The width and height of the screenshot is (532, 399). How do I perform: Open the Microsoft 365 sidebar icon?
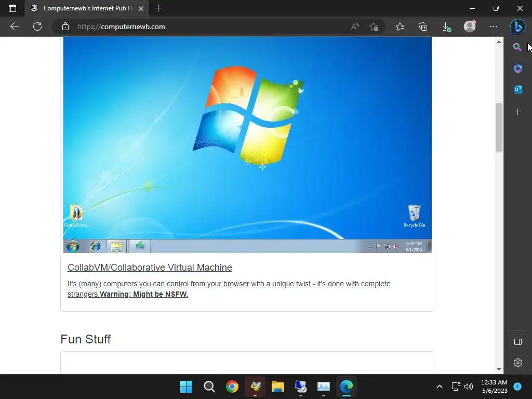tap(518, 69)
